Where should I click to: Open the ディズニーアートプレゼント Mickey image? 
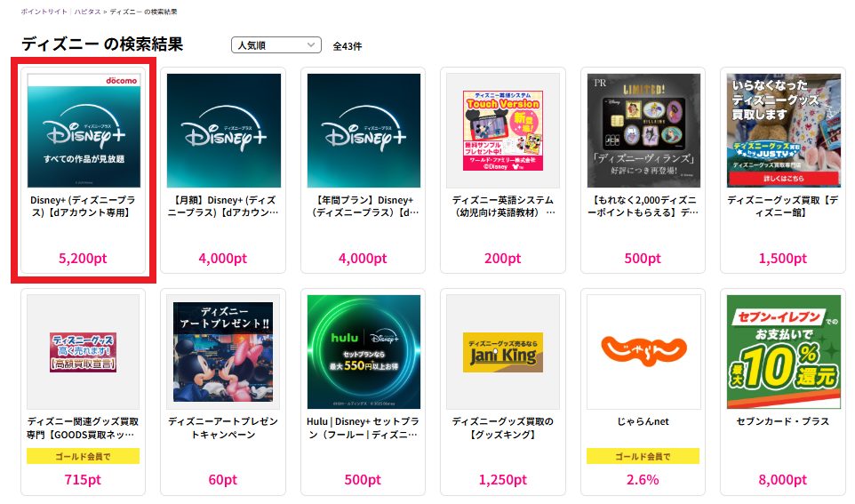pyautogui.click(x=223, y=352)
